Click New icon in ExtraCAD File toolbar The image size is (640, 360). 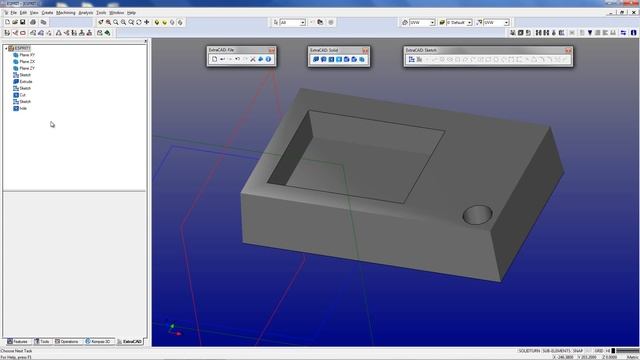pyautogui.click(x=214, y=59)
